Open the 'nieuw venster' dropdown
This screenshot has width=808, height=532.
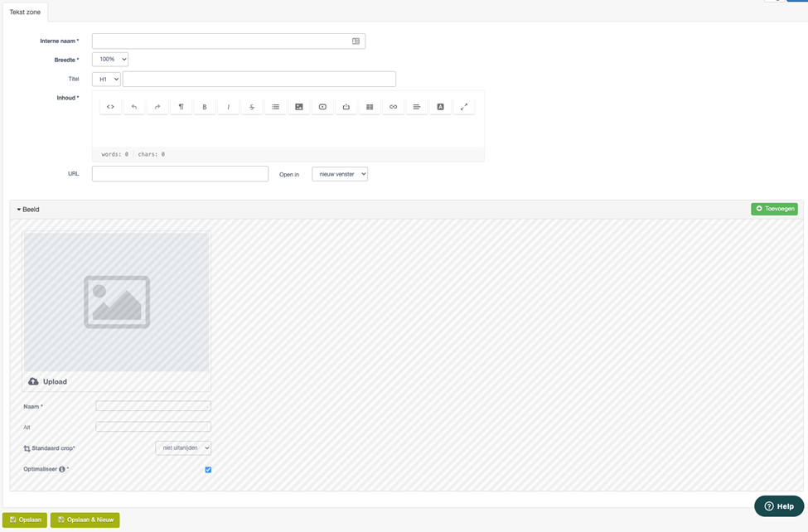coord(340,174)
